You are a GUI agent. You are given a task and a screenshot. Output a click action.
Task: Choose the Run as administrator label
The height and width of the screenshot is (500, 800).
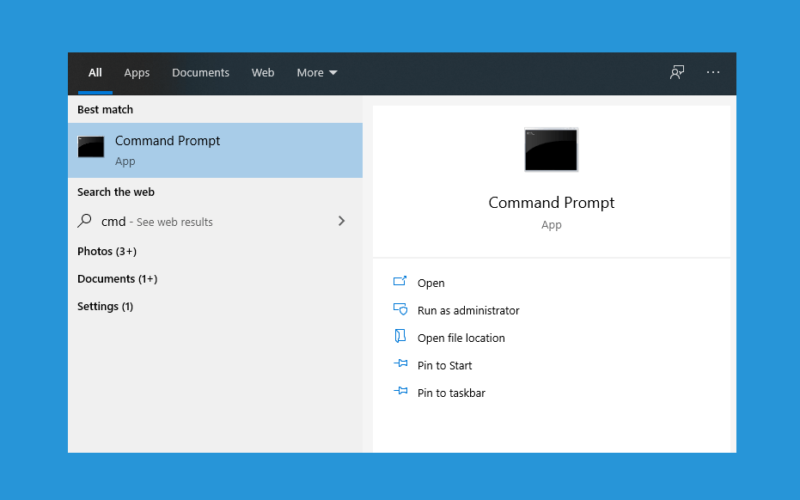pos(468,310)
